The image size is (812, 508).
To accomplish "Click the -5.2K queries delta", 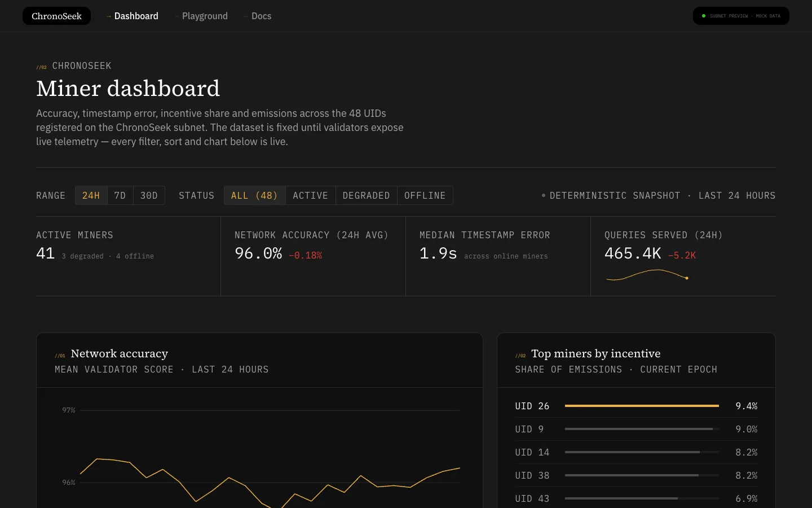I will coord(682,256).
